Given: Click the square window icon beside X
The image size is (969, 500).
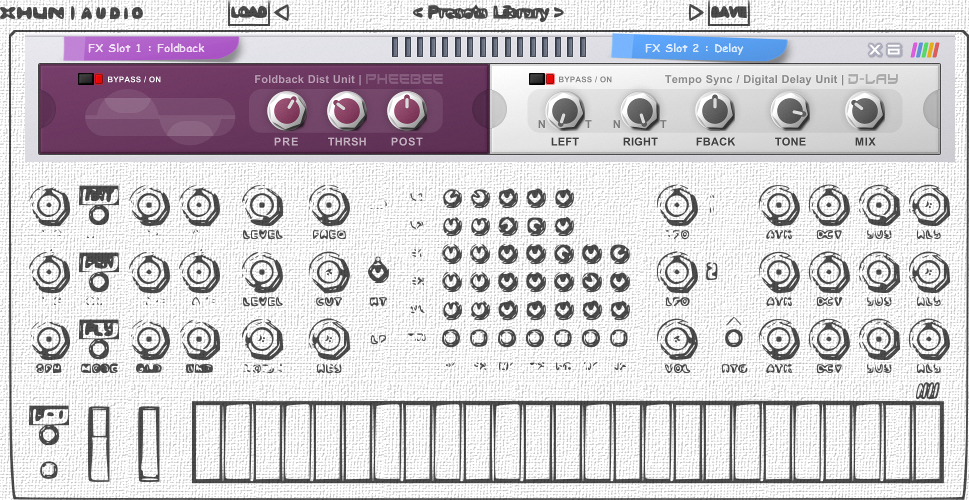Looking at the screenshot, I should (x=894, y=50).
